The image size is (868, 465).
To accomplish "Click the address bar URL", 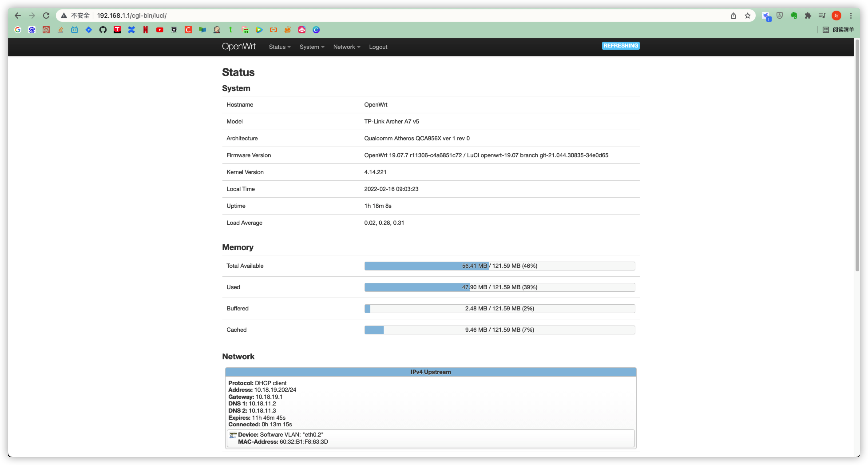I will [132, 16].
